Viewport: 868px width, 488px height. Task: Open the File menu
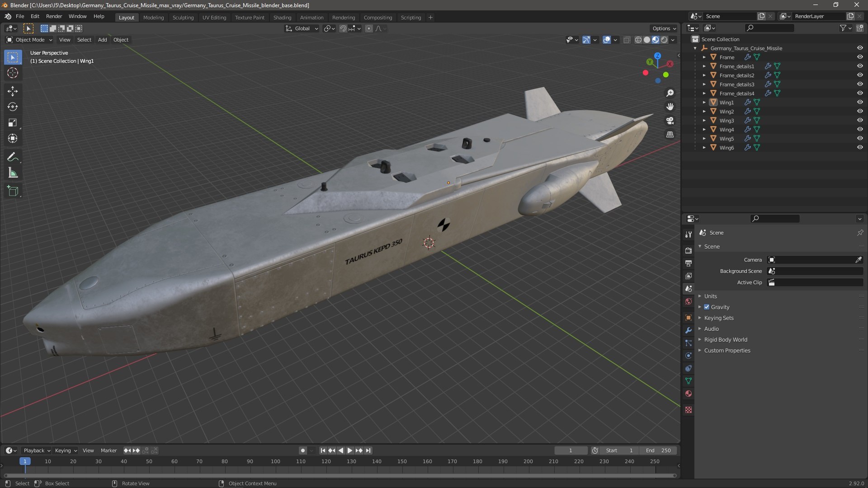tap(20, 16)
